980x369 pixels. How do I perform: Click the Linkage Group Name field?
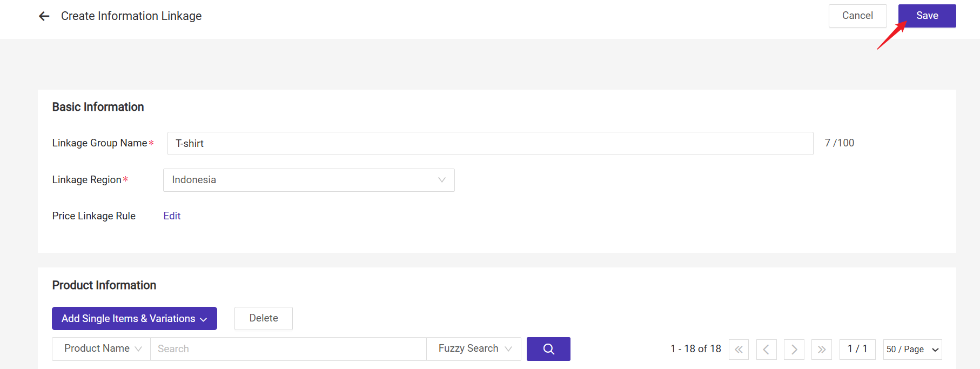click(x=490, y=144)
